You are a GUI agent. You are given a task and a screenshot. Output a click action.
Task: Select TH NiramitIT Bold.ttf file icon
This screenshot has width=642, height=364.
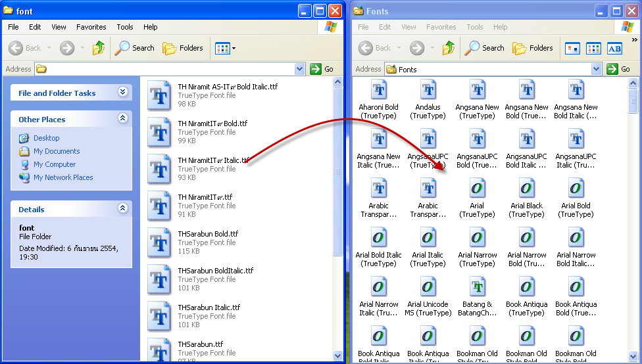[x=159, y=132]
